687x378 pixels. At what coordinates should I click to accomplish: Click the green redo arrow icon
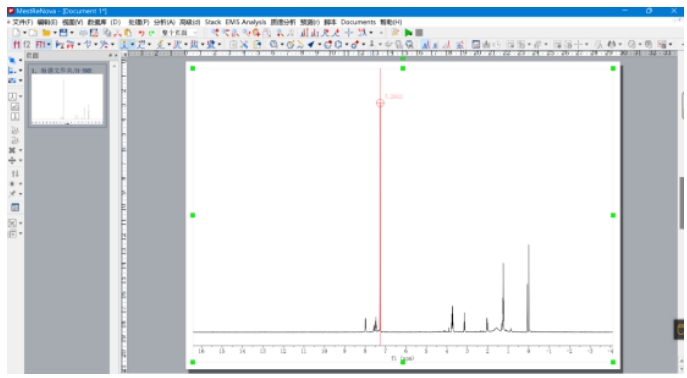pyautogui.click(x=152, y=33)
